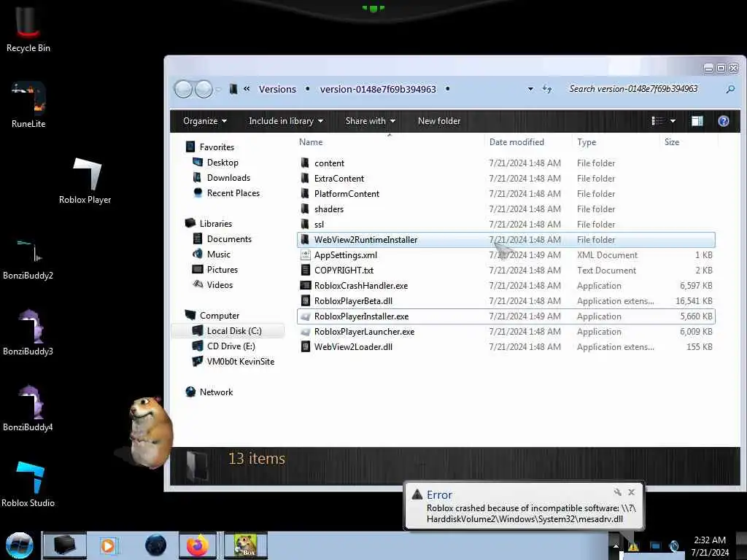Open the Organize menu
747x560 pixels.
[x=205, y=121]
